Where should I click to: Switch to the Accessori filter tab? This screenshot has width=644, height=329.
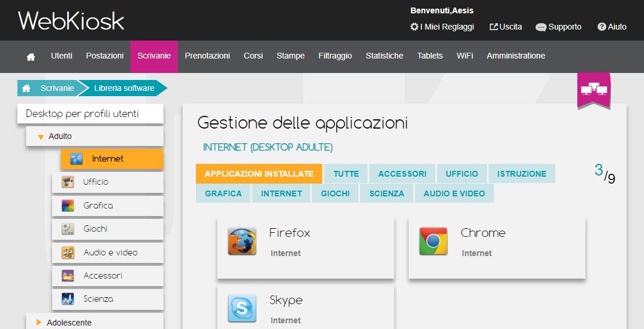pos(402,174)
